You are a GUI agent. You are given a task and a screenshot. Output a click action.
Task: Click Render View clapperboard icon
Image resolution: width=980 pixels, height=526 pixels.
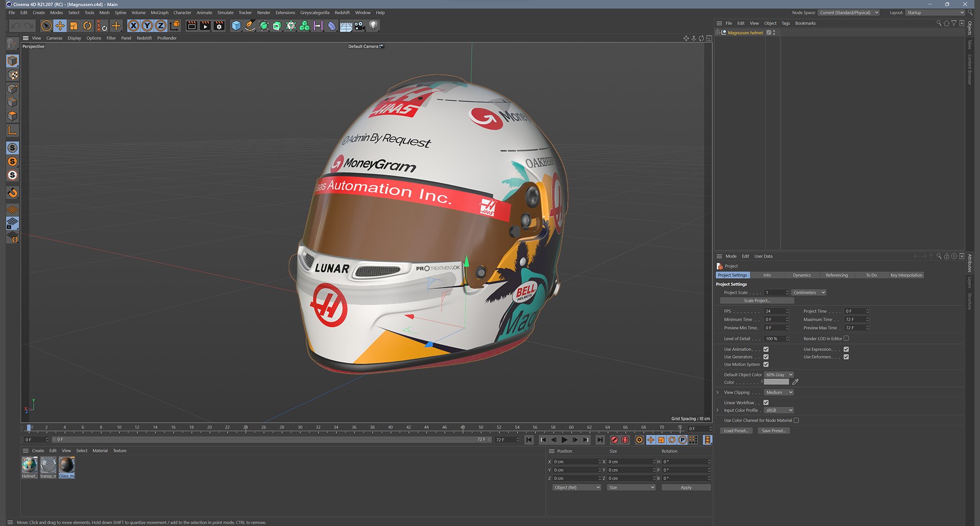[x=191, y=26]
